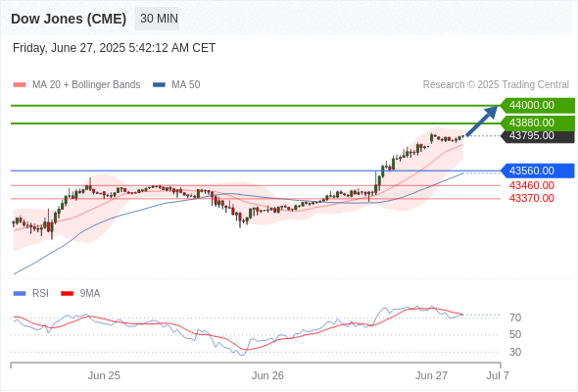Click the red MA 20 Bollinger Bands swatch
Viewport: 578px width, 392px height.
click(x=20, y=85)
